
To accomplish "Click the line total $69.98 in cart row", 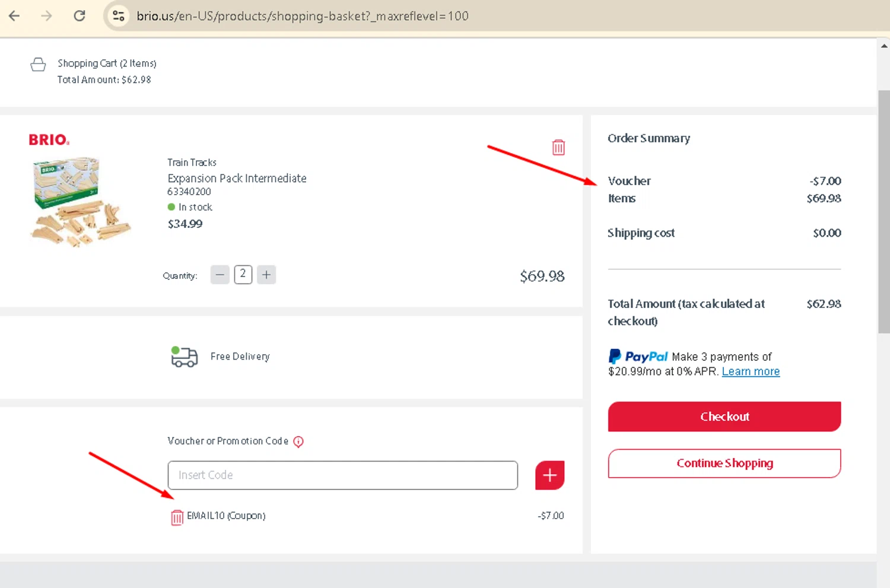I will (x=542, y=276).
